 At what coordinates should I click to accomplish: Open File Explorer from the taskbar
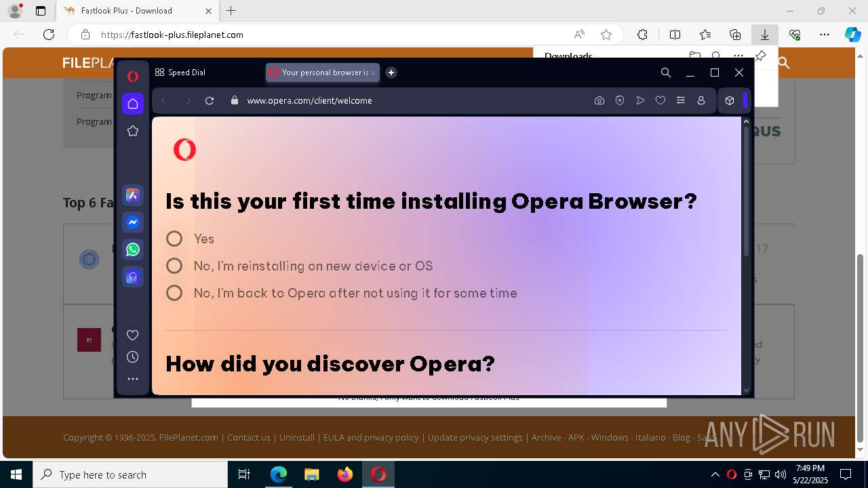click(x=312, y=474)
